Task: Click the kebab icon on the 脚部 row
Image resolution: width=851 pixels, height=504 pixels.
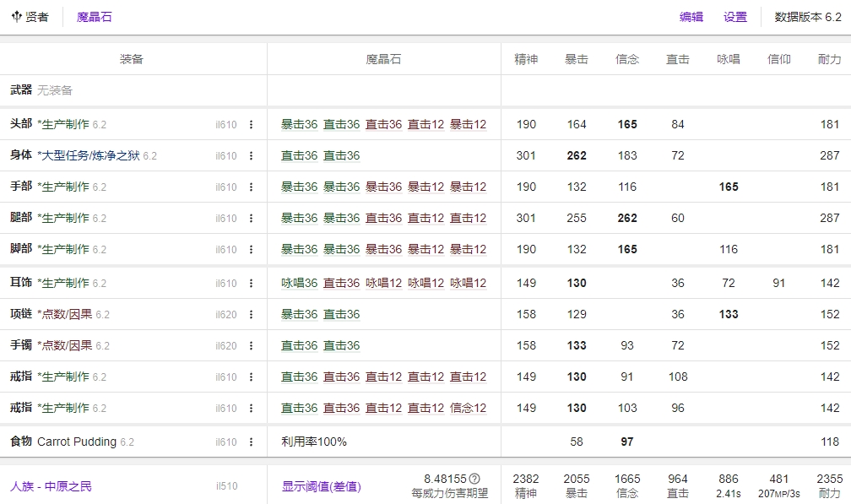Action: pyautogui.click(x=250, y=249)
